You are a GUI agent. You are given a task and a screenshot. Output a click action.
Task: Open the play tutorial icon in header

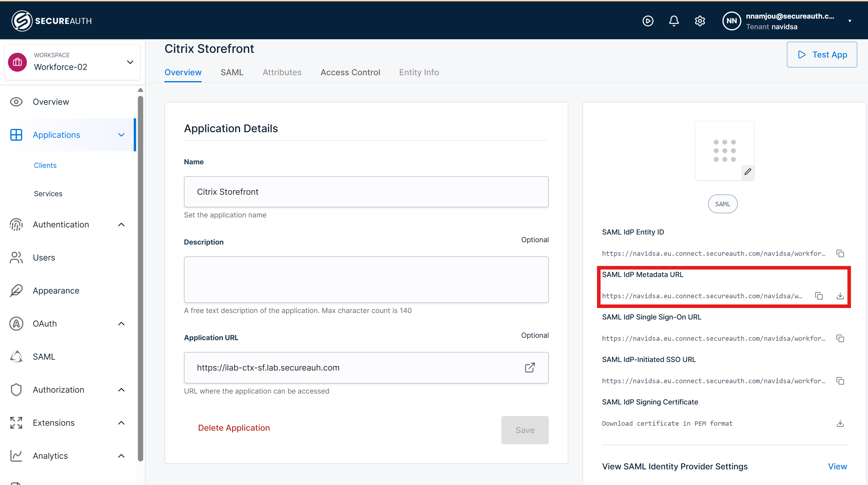[648, 21]
